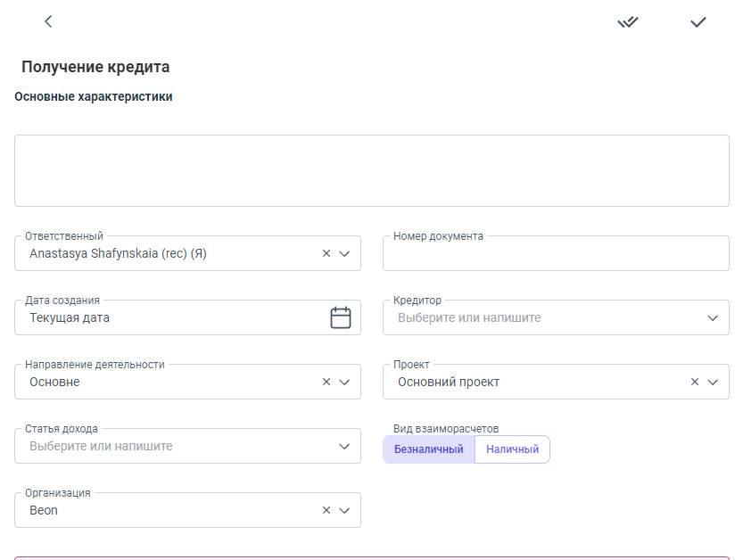The image size is (735, 560).
Task: Clear the Направление деятельности selection
Action: point(326,383)
